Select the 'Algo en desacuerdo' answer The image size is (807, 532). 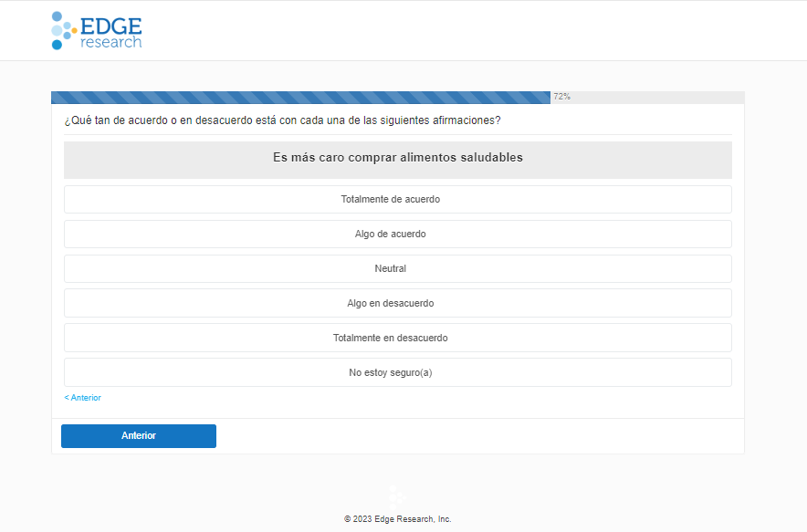pyautogui.click(x=398, y=303)
